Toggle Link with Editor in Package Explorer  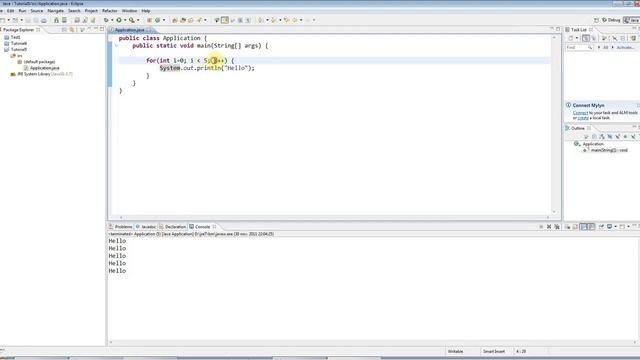pyautogui.click(x=72, y=30)
